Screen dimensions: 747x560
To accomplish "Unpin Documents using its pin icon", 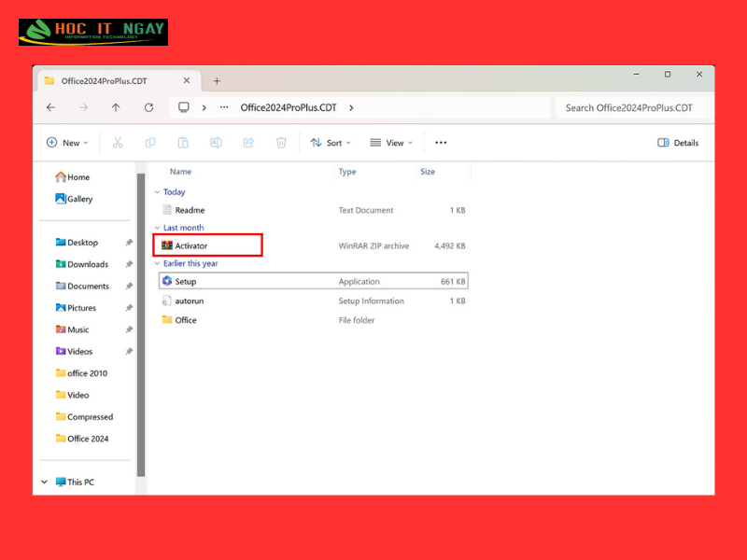I will pyautogui.click(x=129, y=287).
